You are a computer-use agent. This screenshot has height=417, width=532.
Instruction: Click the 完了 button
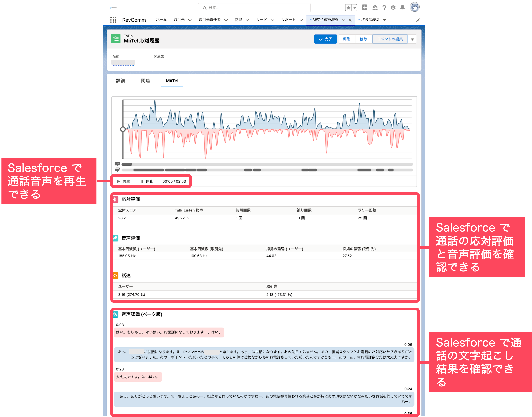pyautogui.click(x=325, y=39)
